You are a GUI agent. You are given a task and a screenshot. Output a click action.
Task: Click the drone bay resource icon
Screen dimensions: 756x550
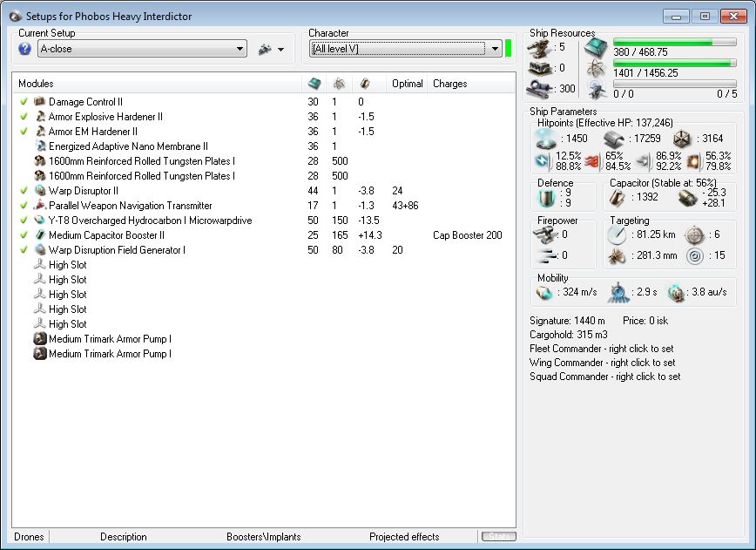[597, 90]
